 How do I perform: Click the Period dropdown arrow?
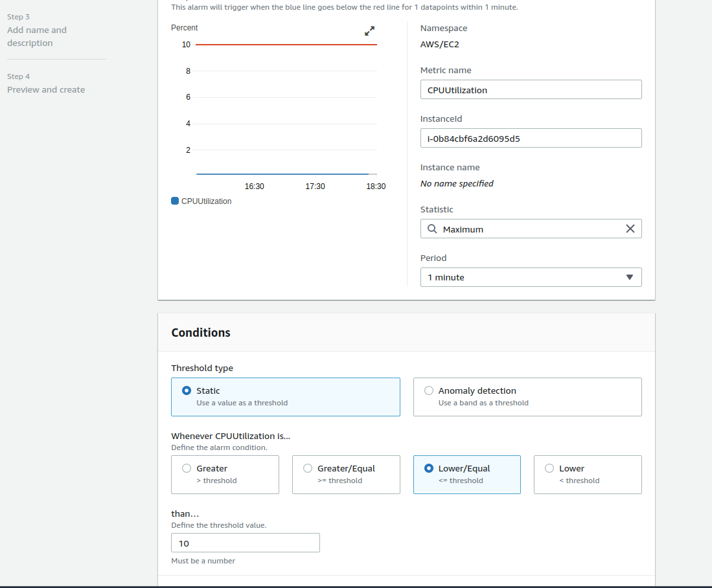629,277
